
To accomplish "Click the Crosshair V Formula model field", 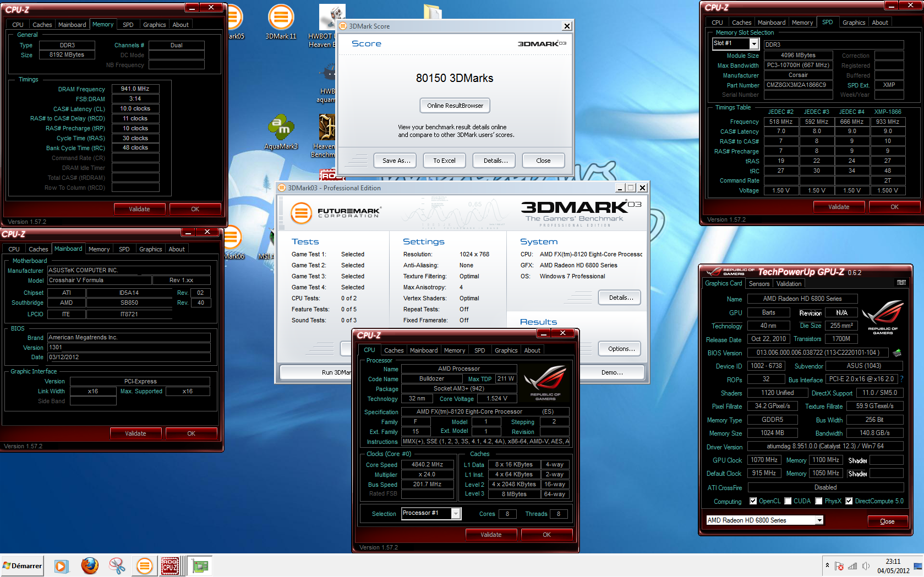I will [99, 280].
